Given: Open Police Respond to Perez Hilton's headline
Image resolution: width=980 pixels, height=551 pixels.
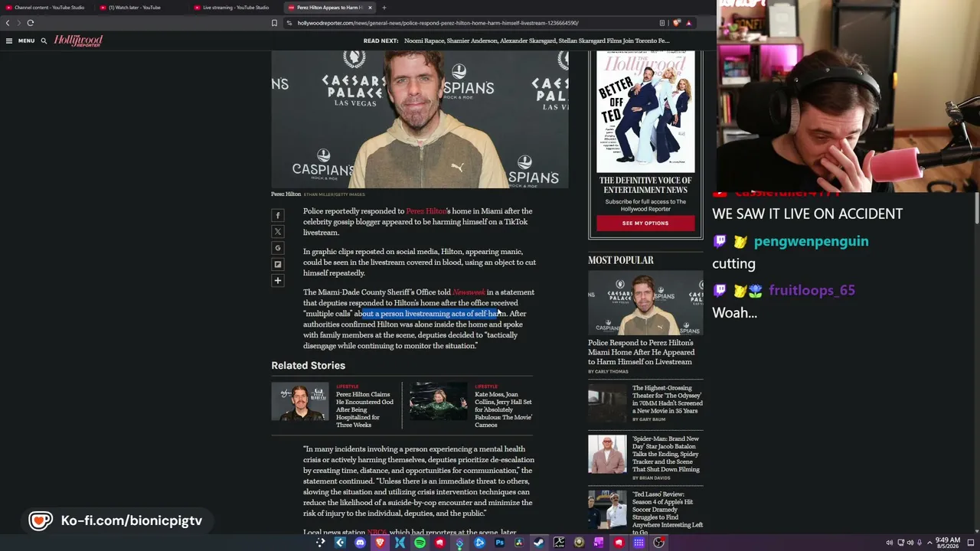Looking at the screenshot, I should coord(642,352).
